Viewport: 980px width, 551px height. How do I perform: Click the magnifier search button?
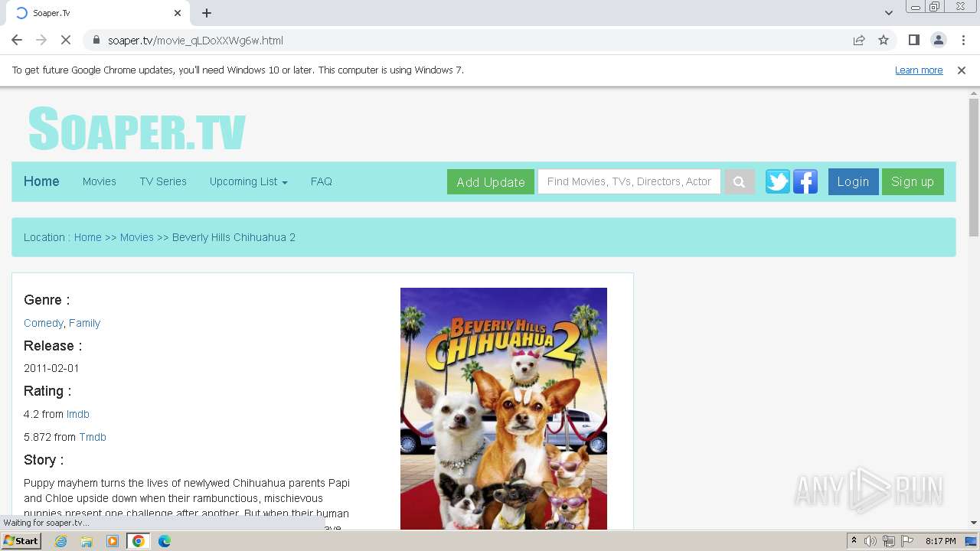739,181
